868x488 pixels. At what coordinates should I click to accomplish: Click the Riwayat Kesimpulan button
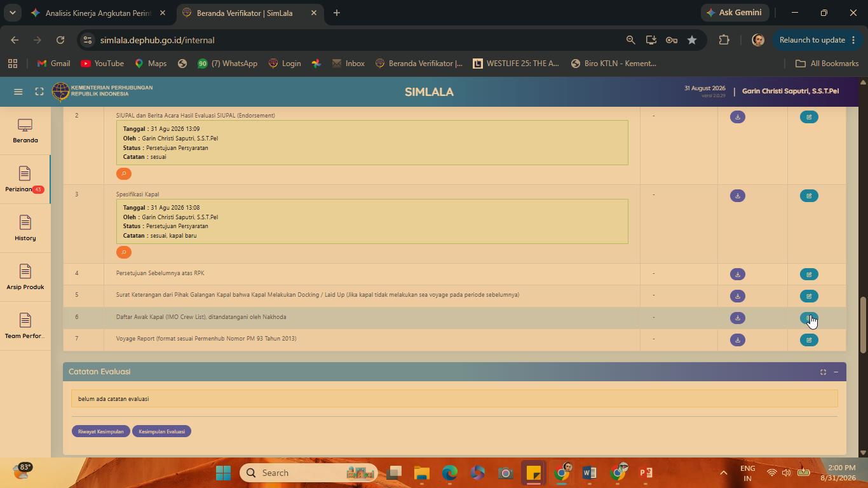tap(100, 431)
